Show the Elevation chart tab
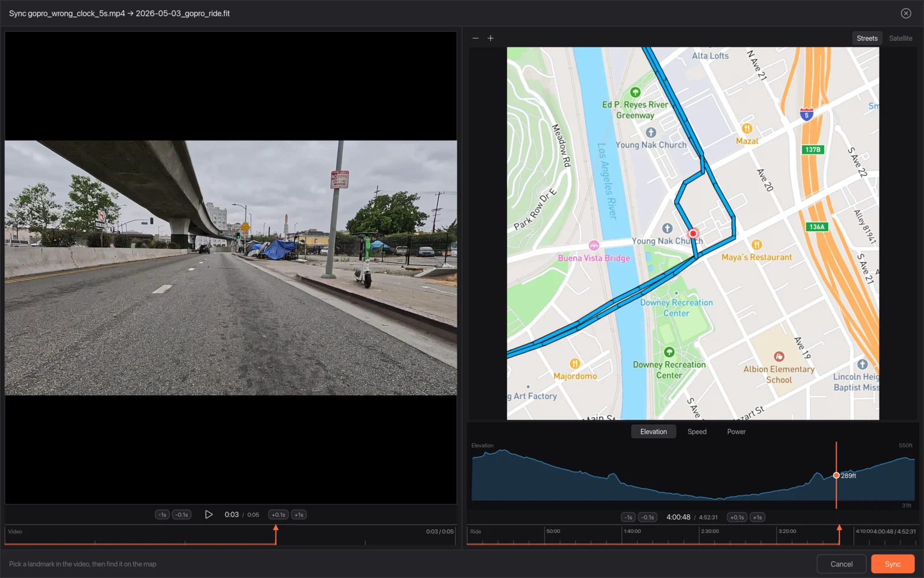 coord(653,432)
